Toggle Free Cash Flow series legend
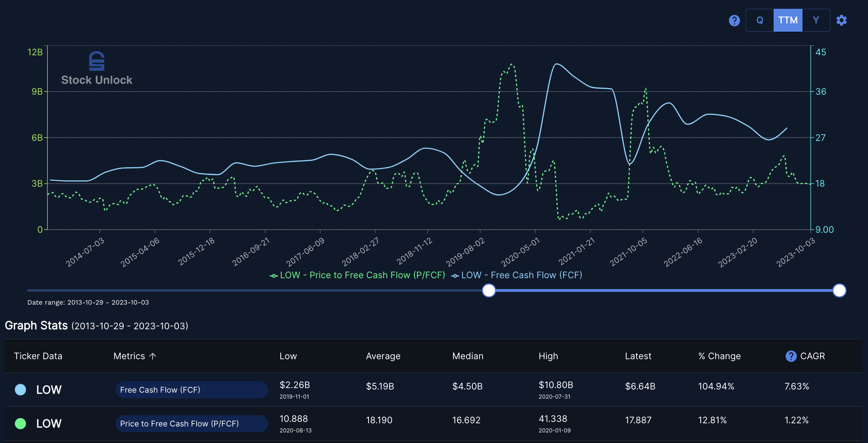 click(516, 275)
